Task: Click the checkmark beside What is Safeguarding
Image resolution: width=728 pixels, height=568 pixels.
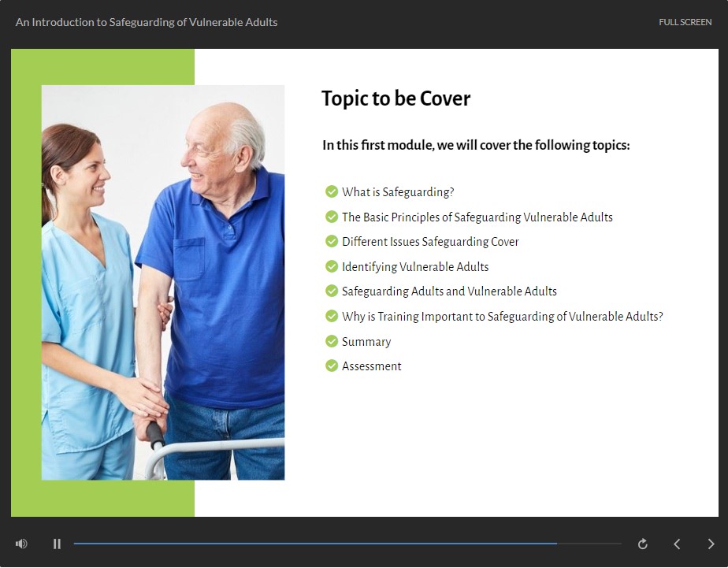Action: point(332,191)
